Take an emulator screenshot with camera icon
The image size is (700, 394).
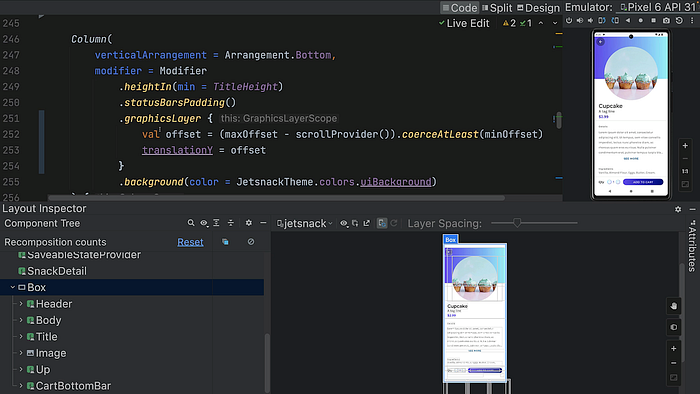point(666,21)
